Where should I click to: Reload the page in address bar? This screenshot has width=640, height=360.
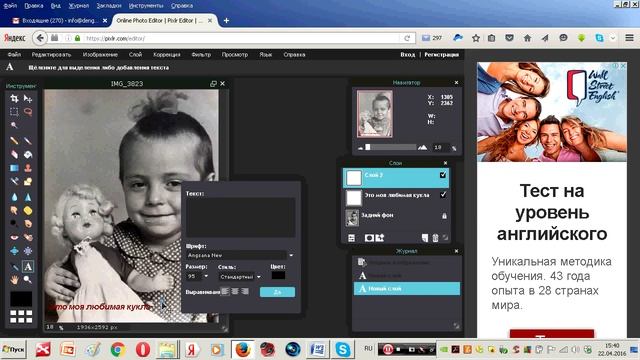[407, 38]
